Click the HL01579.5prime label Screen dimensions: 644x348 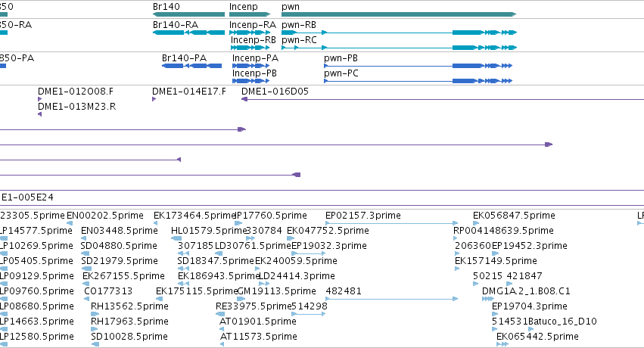[209, 231]
